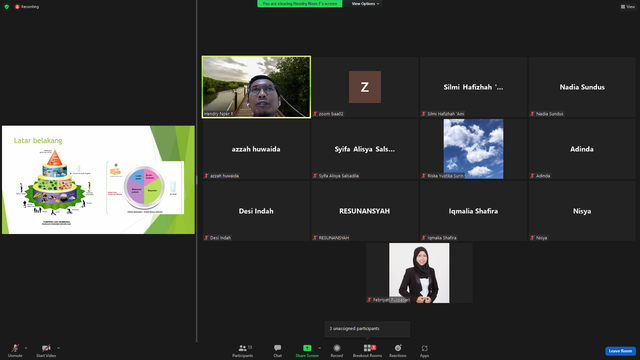Select Desi Indah participant tile
The height and width of the screenshot is (360, 640).
pyautogui.click(x=256, y=211)
